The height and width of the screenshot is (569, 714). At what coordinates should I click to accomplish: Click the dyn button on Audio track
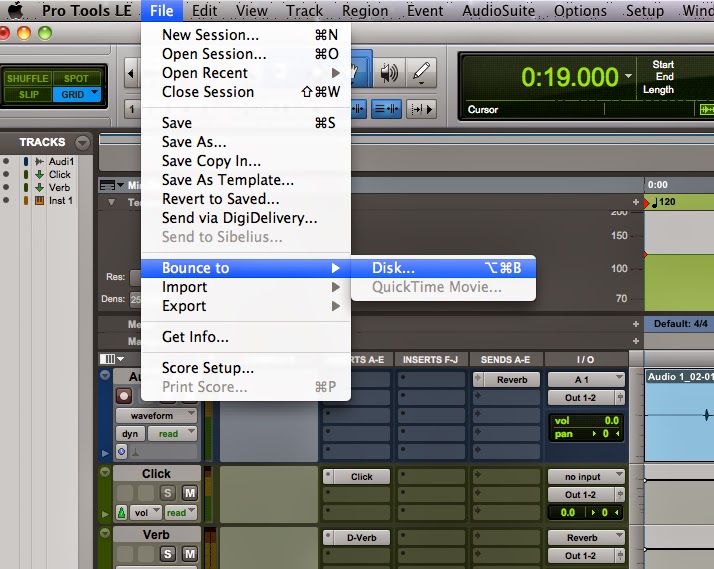[x=130, y=434]
